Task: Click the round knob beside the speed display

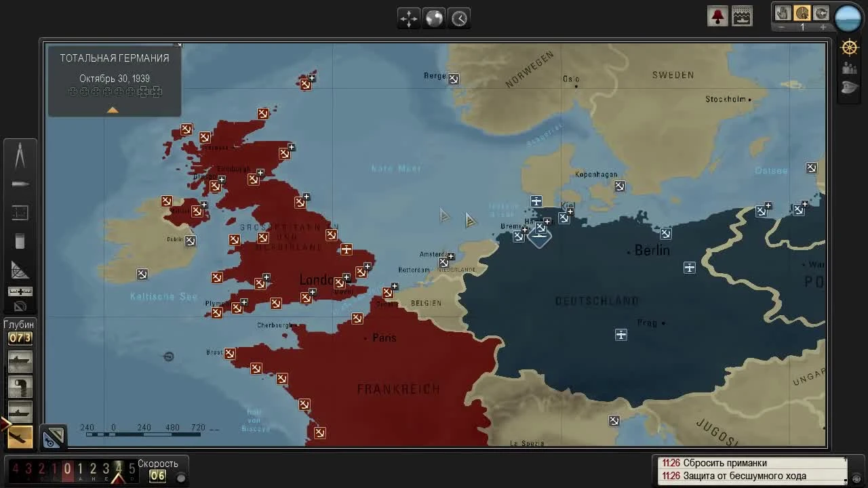Action: (180, 478)
